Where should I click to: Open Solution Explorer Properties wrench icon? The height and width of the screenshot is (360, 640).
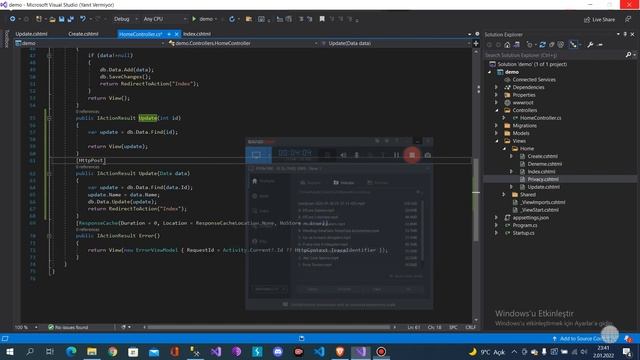click(590, 45)
